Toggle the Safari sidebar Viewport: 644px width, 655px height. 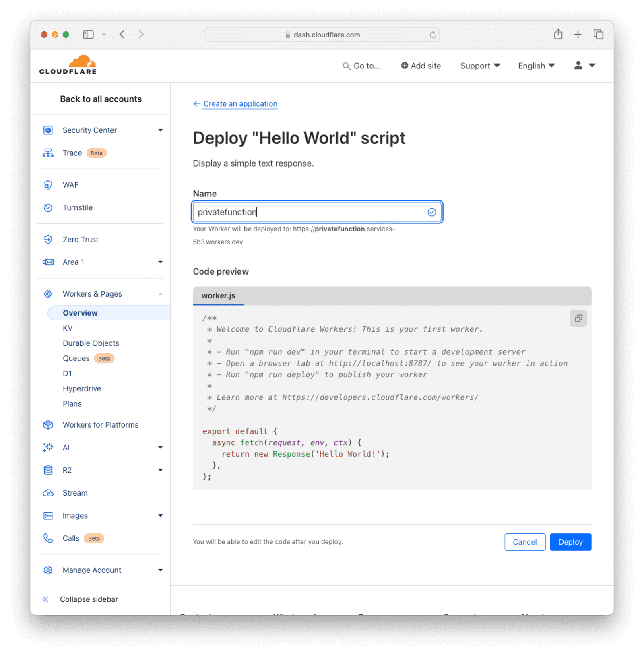[x=88, y=35]
